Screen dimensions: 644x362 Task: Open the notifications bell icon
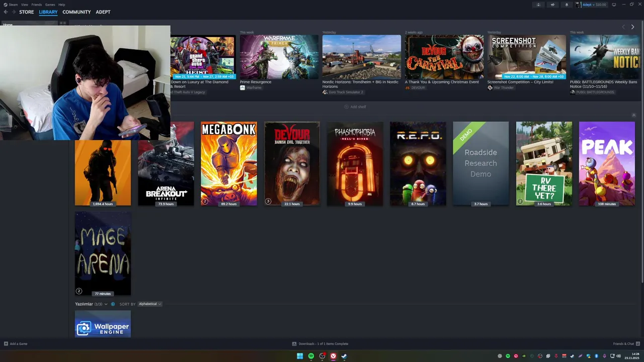tap(567, 5)
